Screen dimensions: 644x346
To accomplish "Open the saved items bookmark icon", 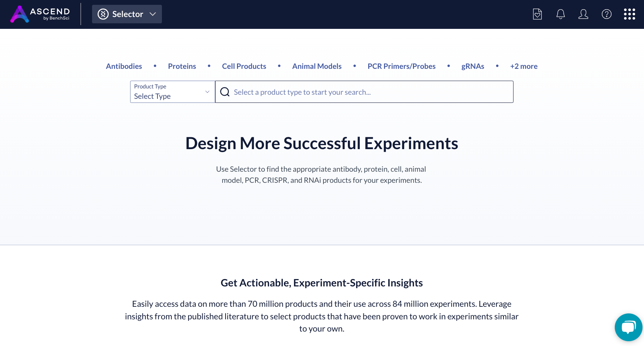I will click(x=537, y=14).
